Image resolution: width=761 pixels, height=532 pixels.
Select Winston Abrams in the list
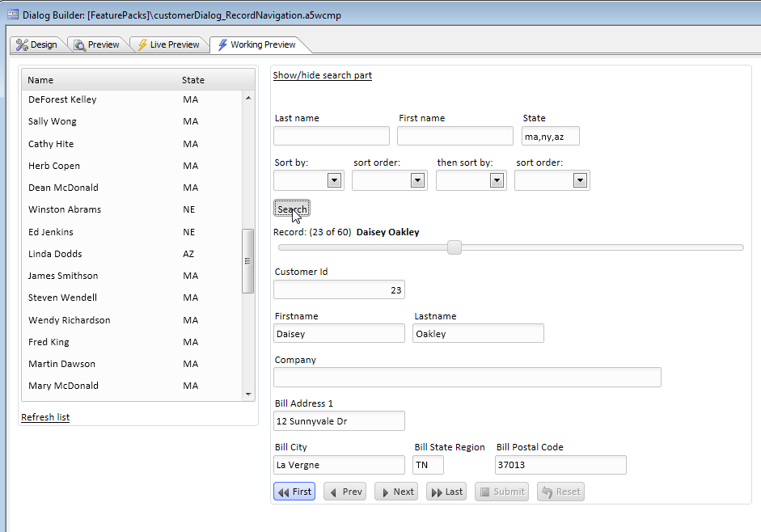pyautogui.click(x=132, y=209)
